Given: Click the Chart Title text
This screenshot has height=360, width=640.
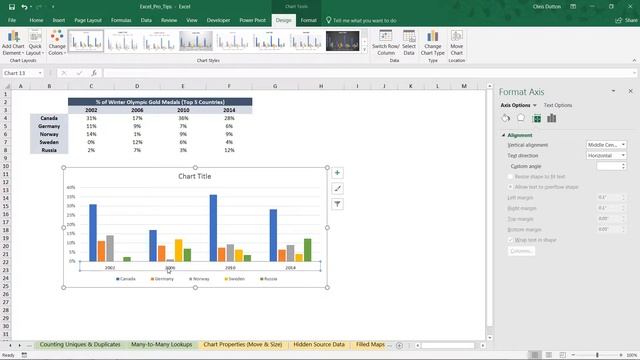Looking at the screenshot, I should (x=195, y=176).
